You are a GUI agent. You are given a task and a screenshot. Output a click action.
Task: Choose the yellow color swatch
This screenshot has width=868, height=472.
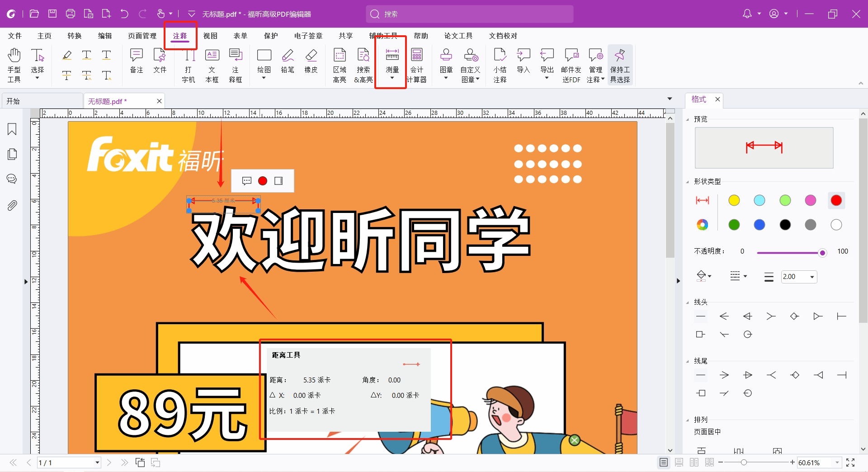(x=734, y=200)
